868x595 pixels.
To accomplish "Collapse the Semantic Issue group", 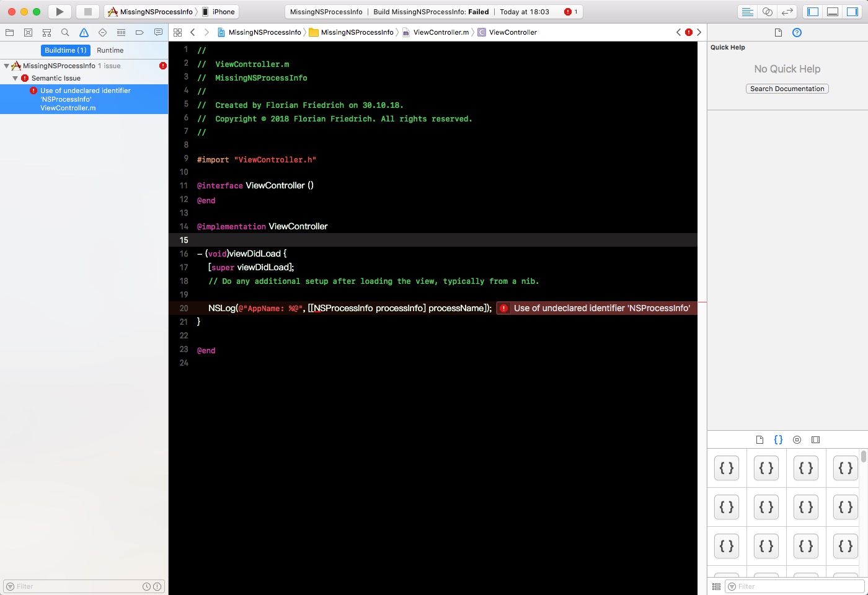I will tap(15, 78).
